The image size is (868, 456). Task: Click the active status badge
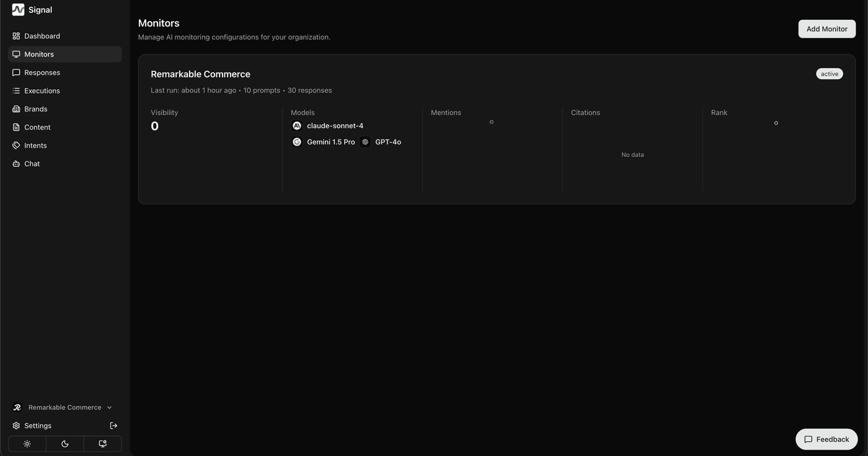point(829,74)
